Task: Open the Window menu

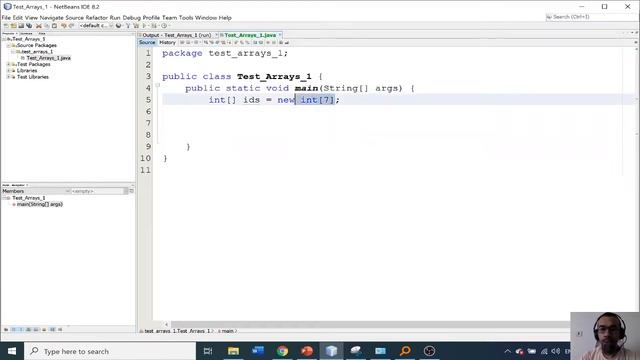Action: click(206, 18)
